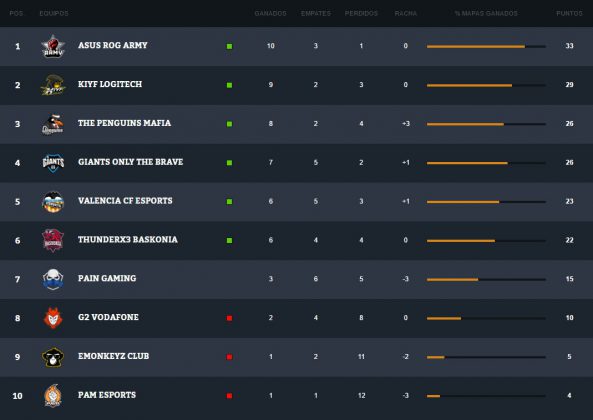Screen dimensions: 593x420
Task: Click position number 7 in the standings
Action: (x=17, y=279)
